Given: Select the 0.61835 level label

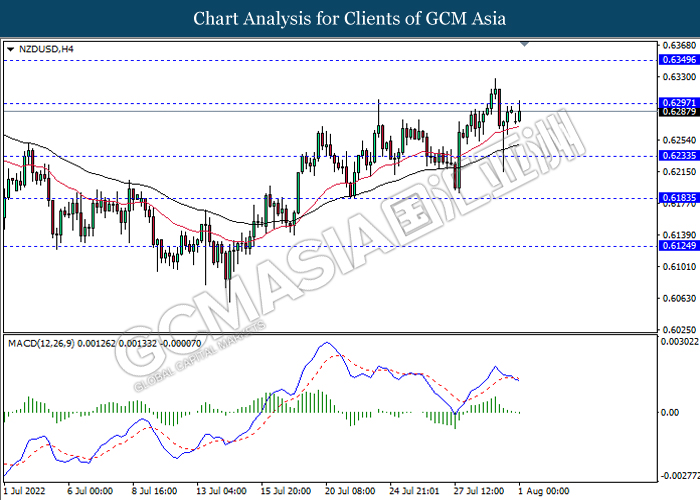Looking at the screenshot, I should 679,198.
